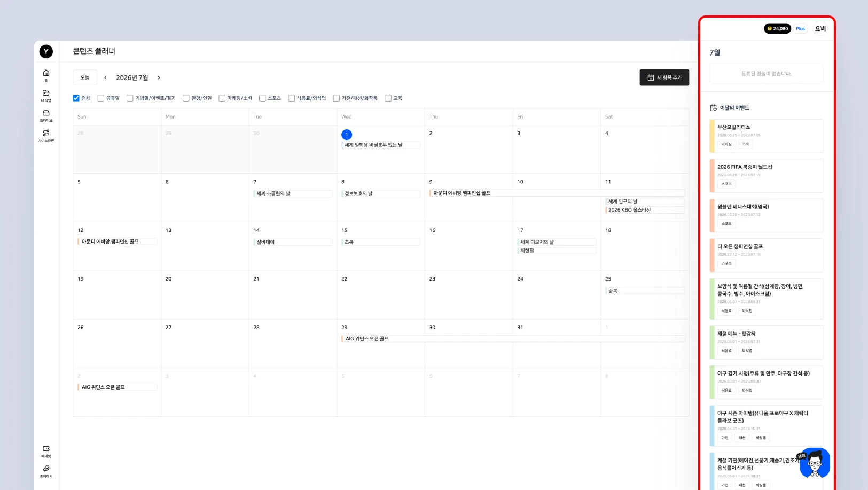Select date 22 cell in calendar

[380, 295]
